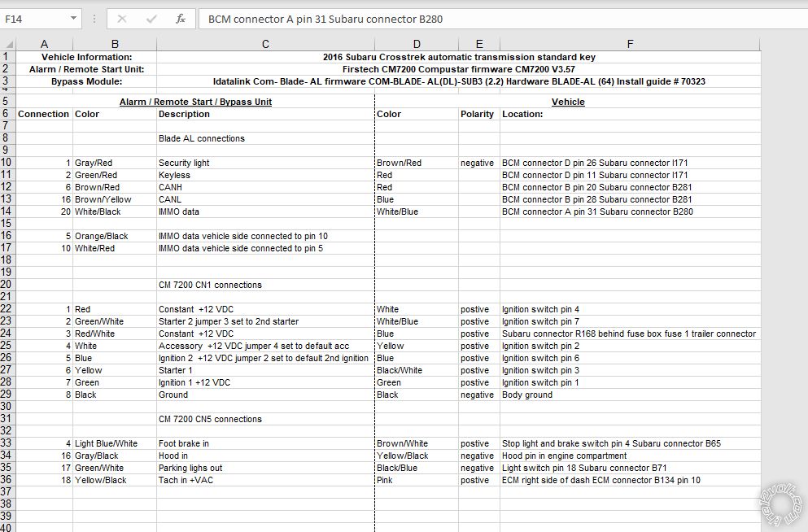Click the 'IMMO data' cell in row 14
This screenshot has width=808, height=532.
point(265,211)
